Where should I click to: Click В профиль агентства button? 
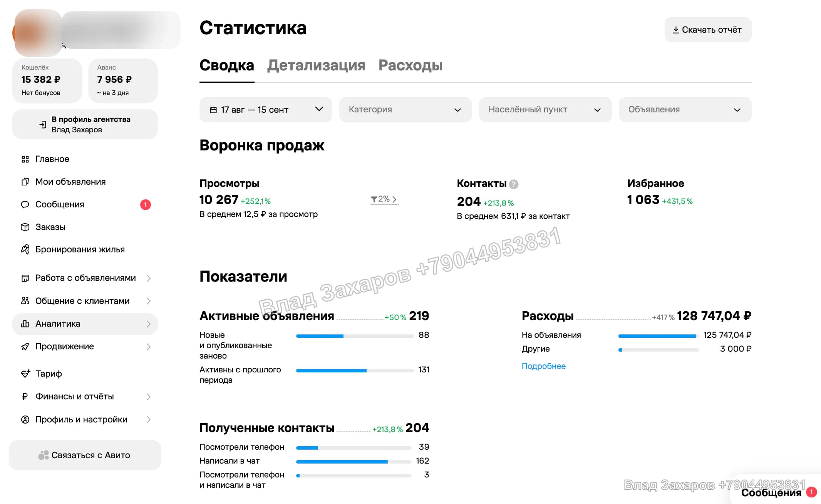click(x=85, y=124)
